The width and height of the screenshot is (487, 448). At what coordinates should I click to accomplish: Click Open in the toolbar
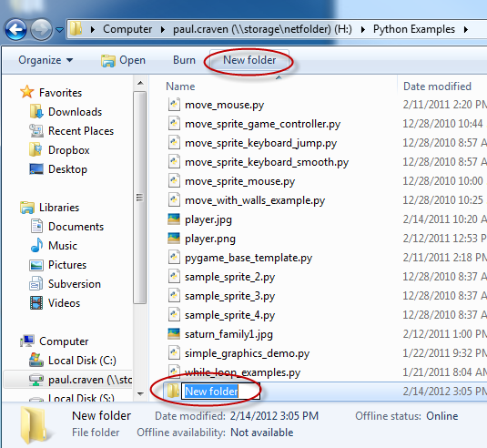tap(123, 60)
